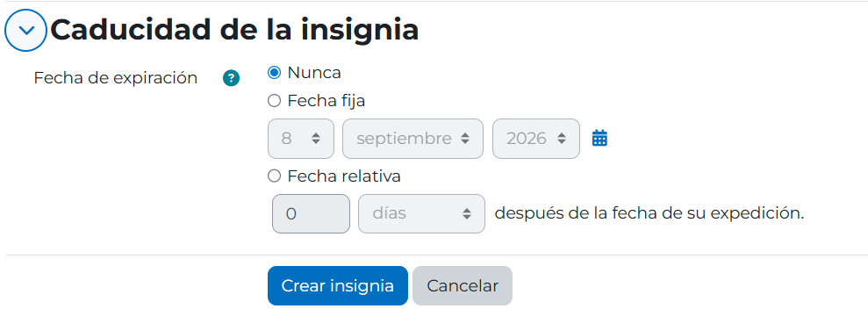The width and height of the screenshot is (868, 316).
Task: Open help for Fecha de expiración
Action: coord(231,79)
